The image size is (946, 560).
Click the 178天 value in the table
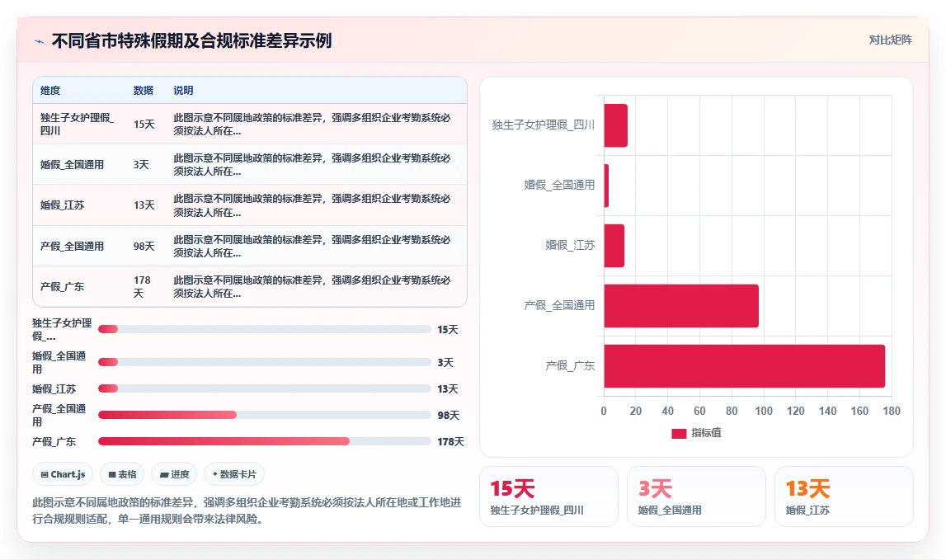[x=143, y=287]
